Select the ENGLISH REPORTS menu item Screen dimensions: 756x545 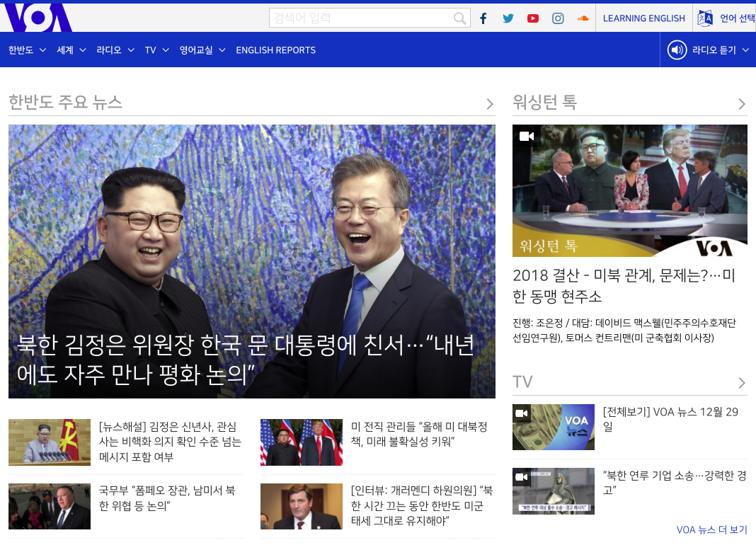(x=275, y=50)
